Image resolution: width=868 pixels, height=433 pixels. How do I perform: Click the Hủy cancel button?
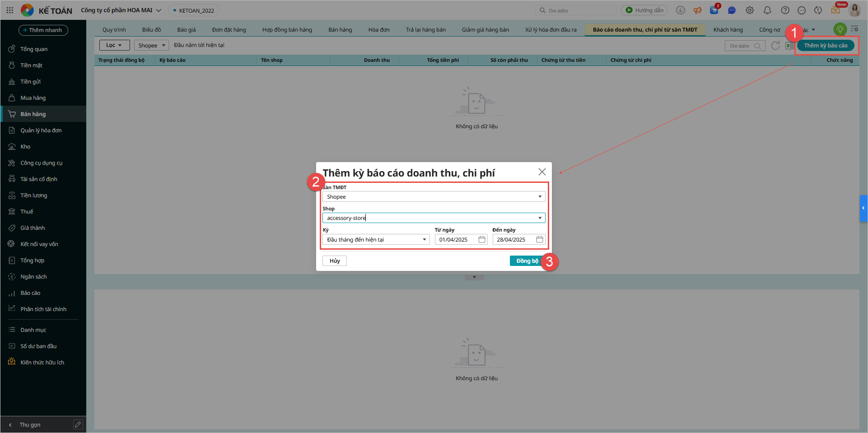(x=334, y=261)
